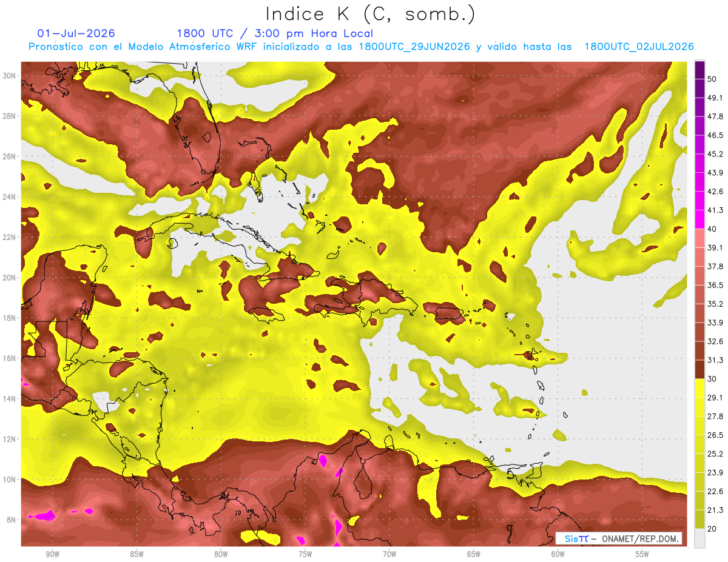The width and height of the screenshot is (728, 562).
Task: Click longitude label '75W'
Action: coord(305,555)
